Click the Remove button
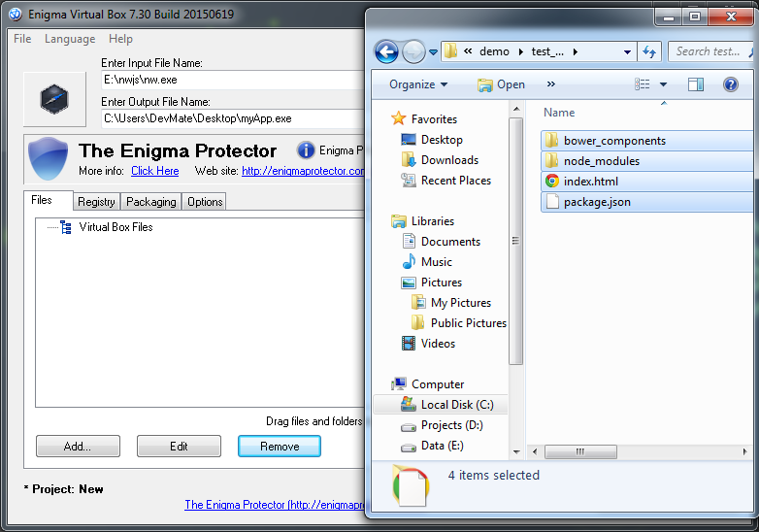The image size is (759, 532). pyautogui.click(x=280, y=446)
